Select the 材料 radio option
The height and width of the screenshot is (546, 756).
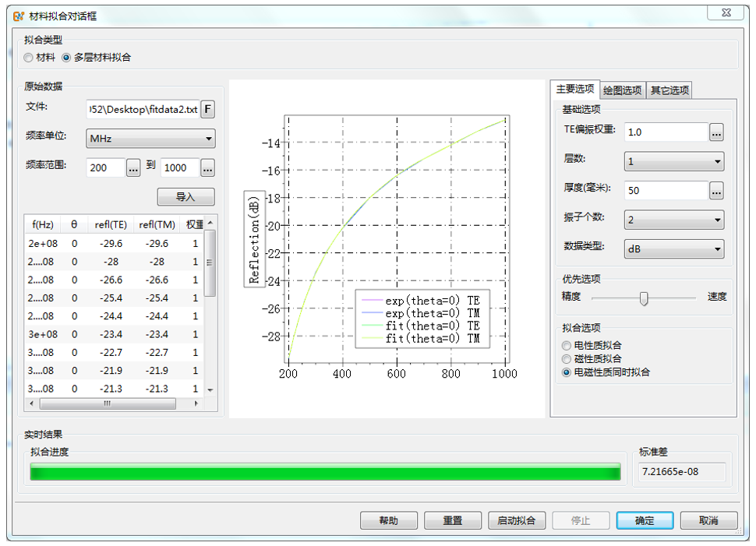pos(29,58)
